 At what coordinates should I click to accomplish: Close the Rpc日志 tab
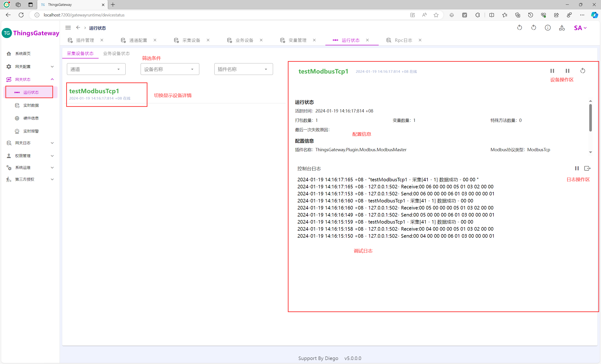click(420, 40)
